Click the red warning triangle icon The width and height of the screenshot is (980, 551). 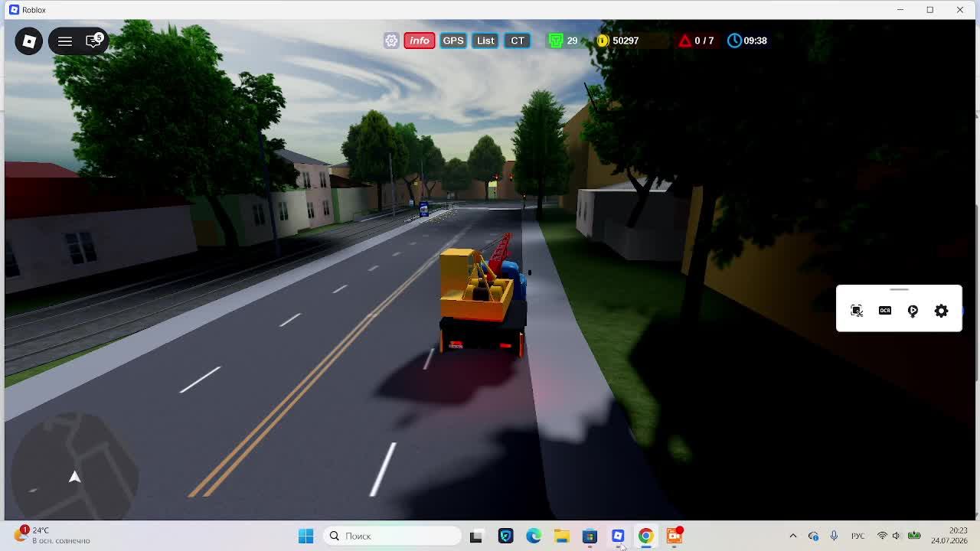(x=684, y=41)
